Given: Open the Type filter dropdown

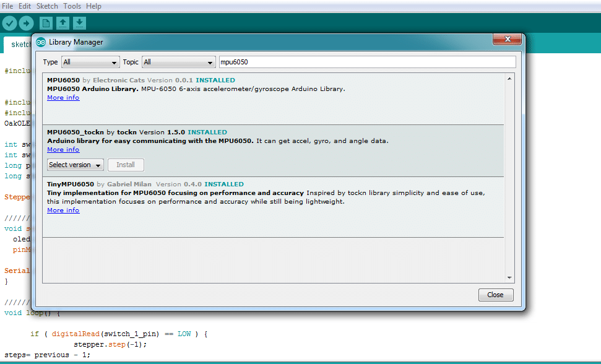Looking at the screenshot, I should point(90,63).
